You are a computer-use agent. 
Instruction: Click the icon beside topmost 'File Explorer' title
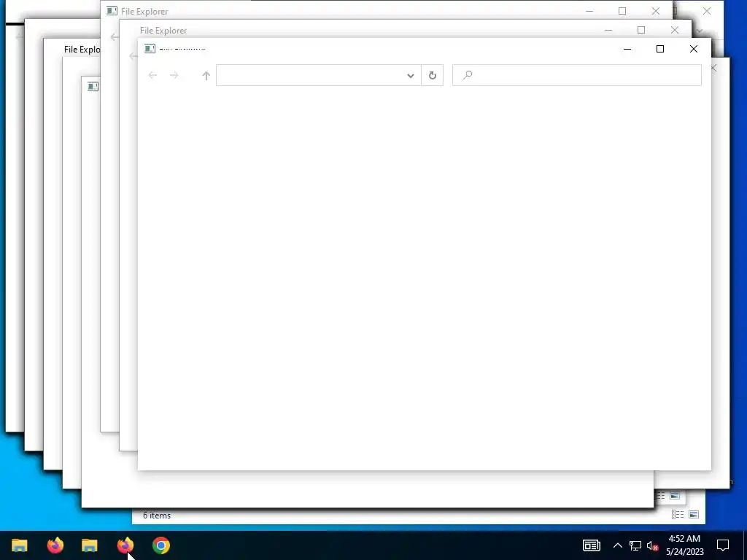(x=112, y=11)
